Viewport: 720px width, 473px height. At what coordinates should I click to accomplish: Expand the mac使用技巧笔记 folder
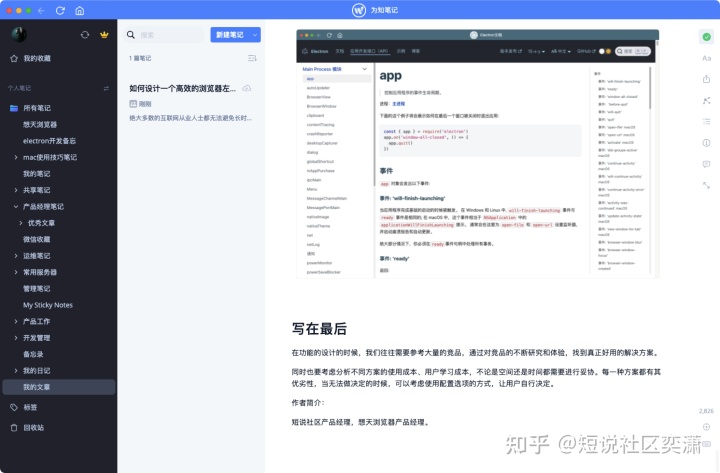click(x=16, y=158)
